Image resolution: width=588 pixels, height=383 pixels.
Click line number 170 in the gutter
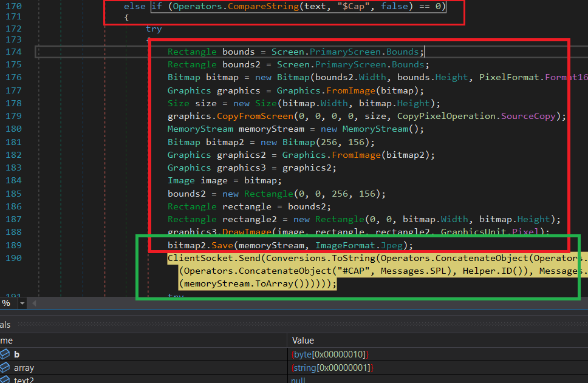pos(13,6)
